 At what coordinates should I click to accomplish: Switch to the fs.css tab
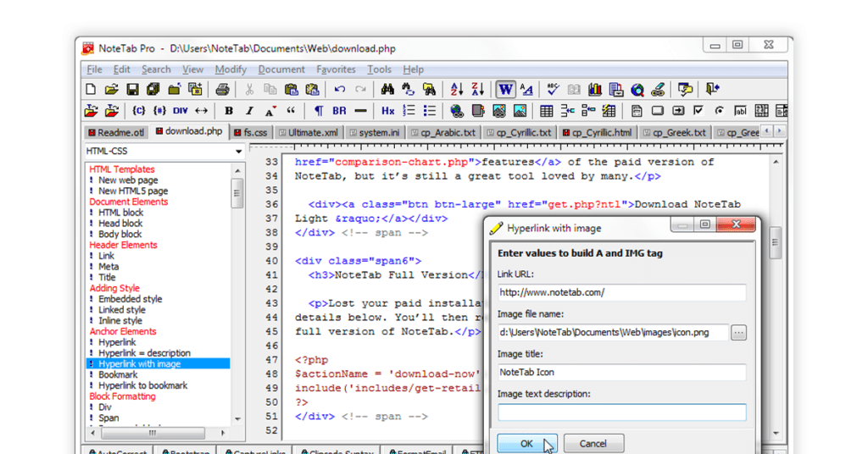pyautogui.click(x=251, y=133)
